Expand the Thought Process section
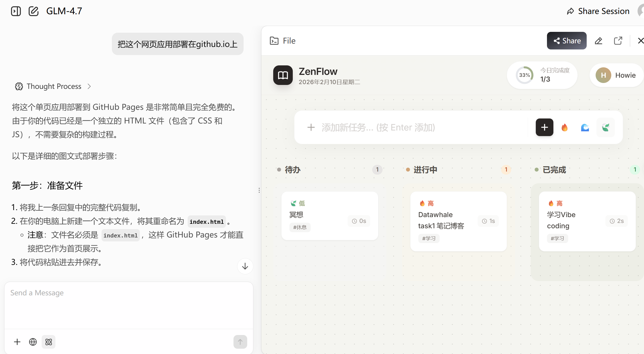Screen dimensions: 644x354 pos(53,86)
